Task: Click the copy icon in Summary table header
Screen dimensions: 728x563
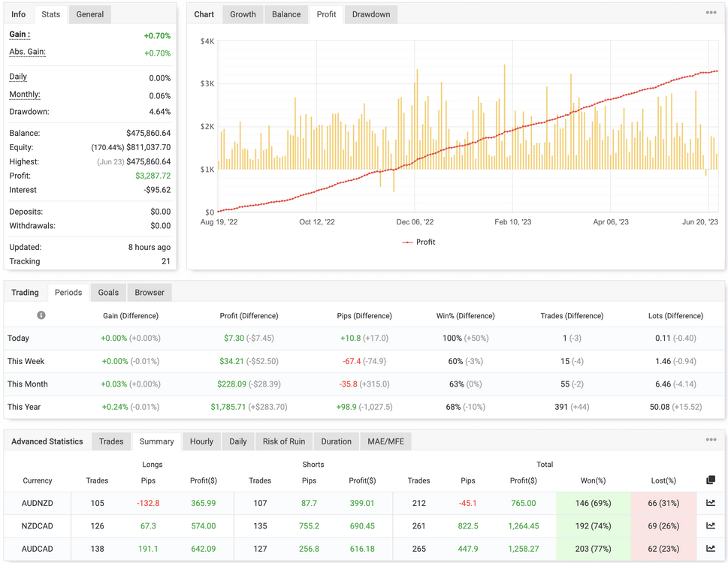Action: tap(711, 480)
